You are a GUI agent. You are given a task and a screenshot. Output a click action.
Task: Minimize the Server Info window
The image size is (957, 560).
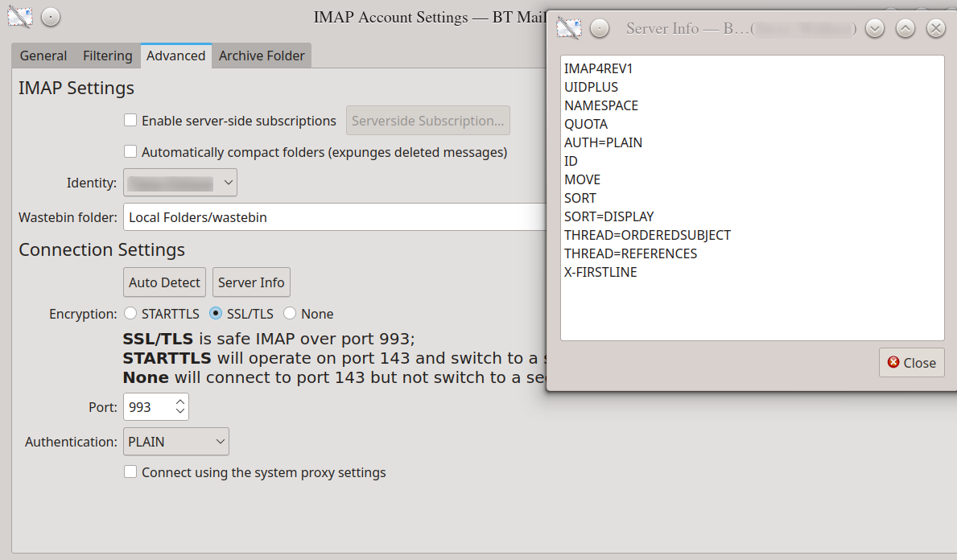[x=875, y=28]
